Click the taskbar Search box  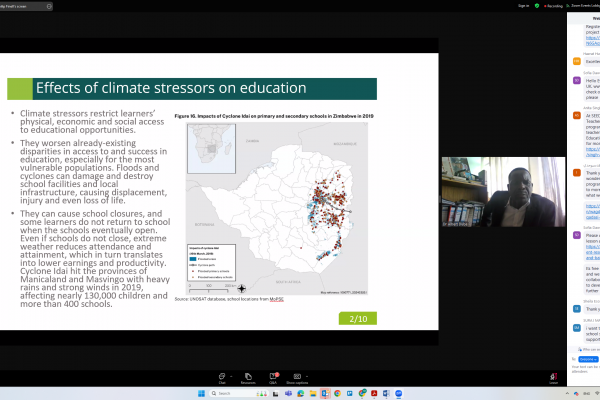240,394
